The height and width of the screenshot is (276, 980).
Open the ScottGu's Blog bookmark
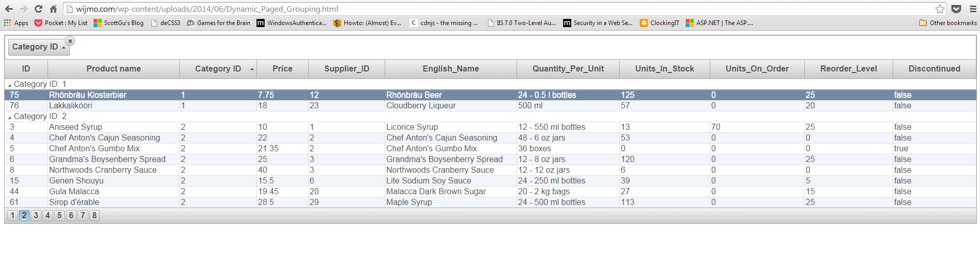(119, 23)
